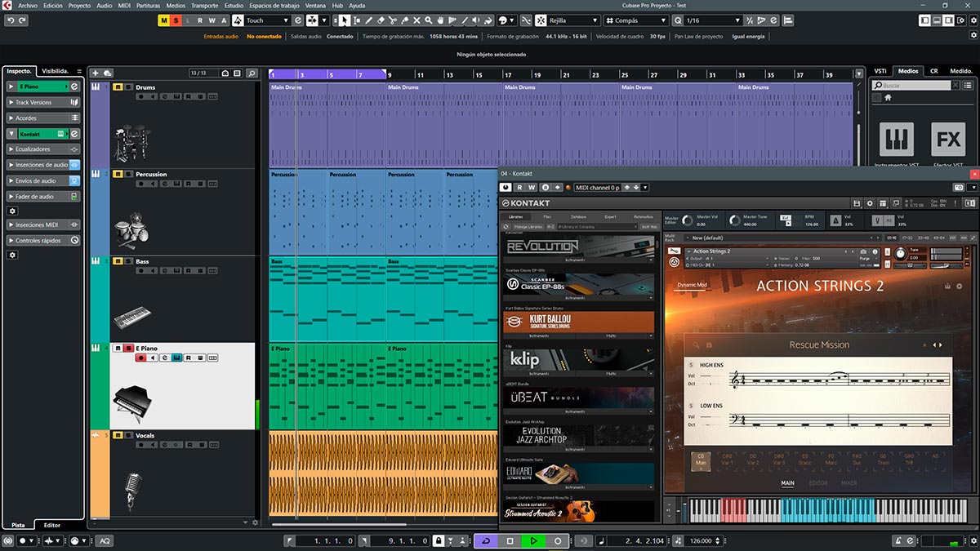The height and width of the screenshot is (551, 980).
Task: Select the Object Selection arrow tool
Action: [345, 20]
